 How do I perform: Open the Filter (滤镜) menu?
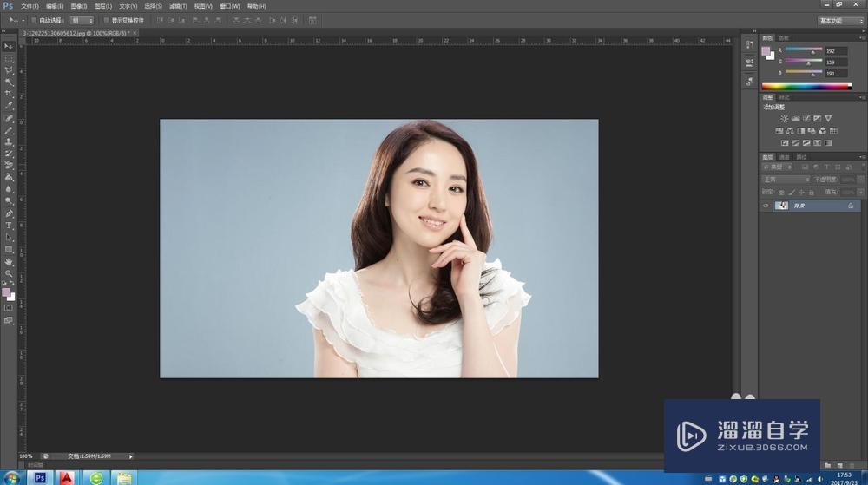[177, 6]
